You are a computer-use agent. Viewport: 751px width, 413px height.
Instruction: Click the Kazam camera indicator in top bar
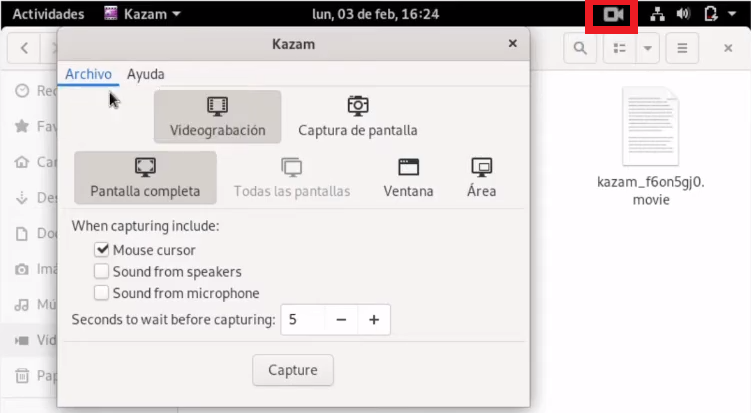point(613,14)
